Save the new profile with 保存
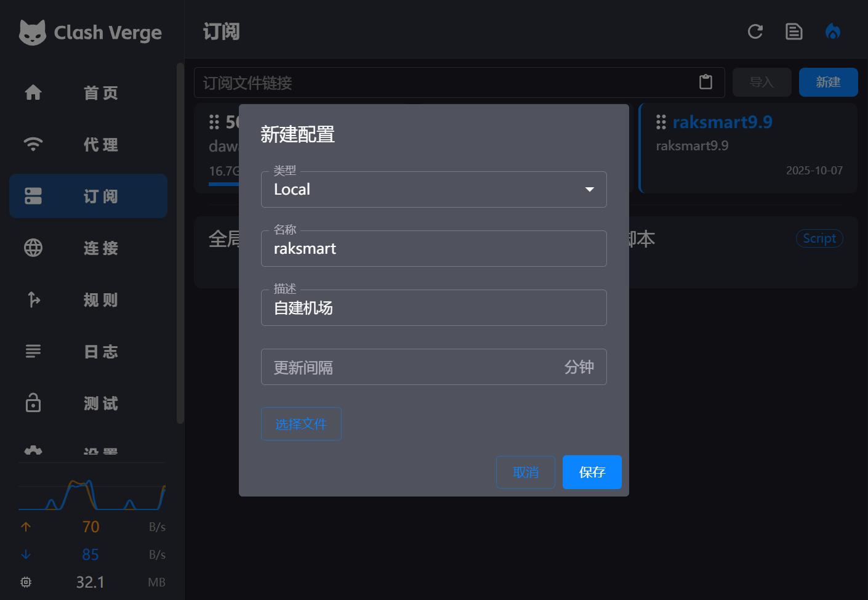 click(x=592, y=472)
